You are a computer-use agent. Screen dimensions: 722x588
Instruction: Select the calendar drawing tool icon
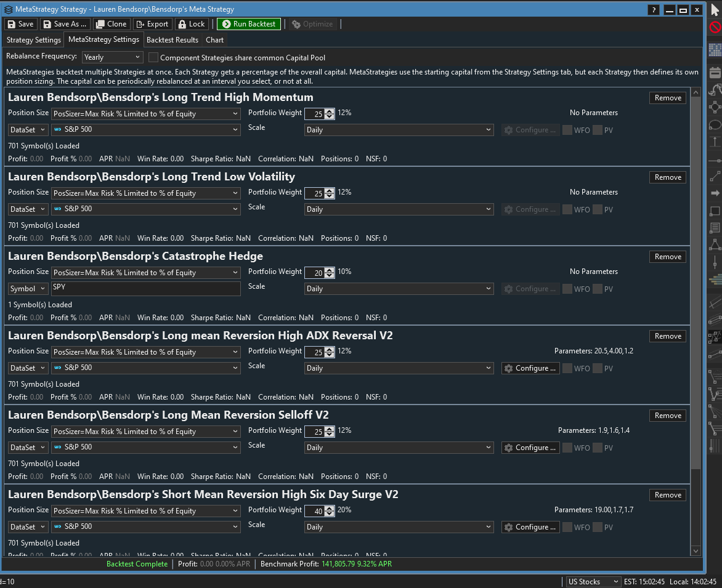[x=715, y=72]
